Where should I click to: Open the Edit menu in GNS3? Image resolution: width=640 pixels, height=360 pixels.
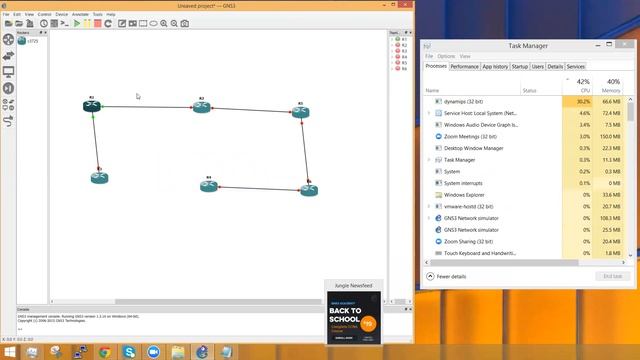point(17,14)
